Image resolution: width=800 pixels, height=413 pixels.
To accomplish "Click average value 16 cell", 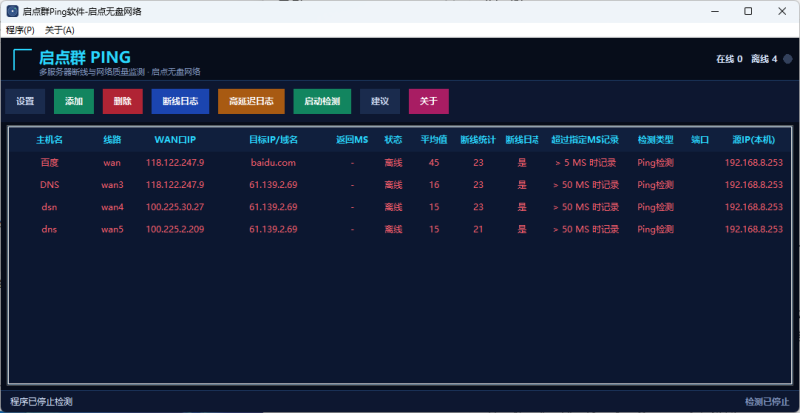I will [434, 185].
